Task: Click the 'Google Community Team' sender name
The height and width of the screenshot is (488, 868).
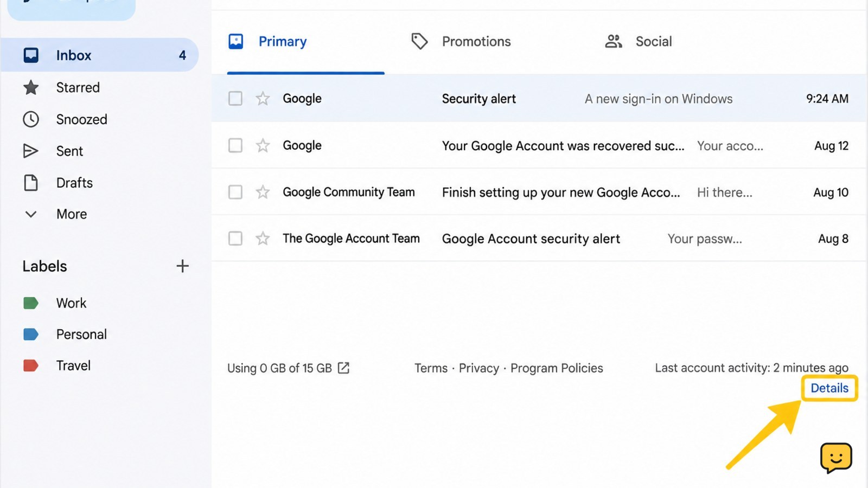Action: point(349,192)
